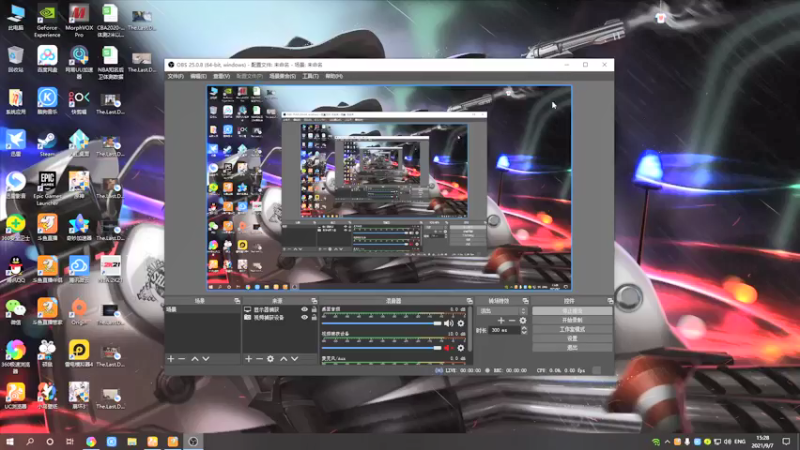
Task: Add a new scene with plus icon
Action: pos(171,359)
